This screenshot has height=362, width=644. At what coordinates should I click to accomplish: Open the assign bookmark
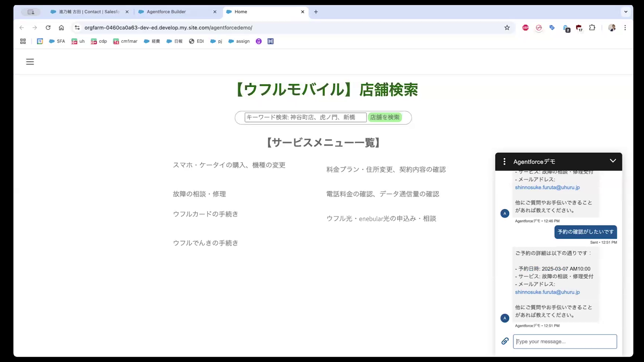click(239, 41)
